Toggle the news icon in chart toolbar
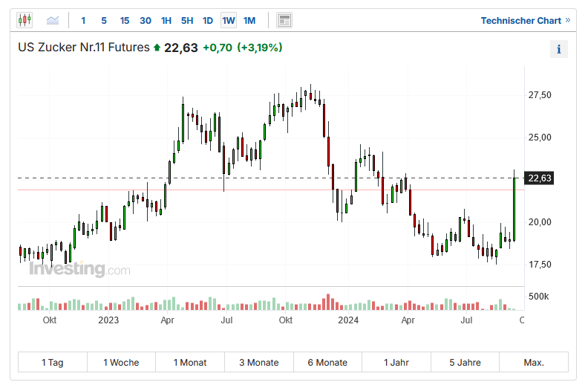588x385 pixels. coord(284,20)
